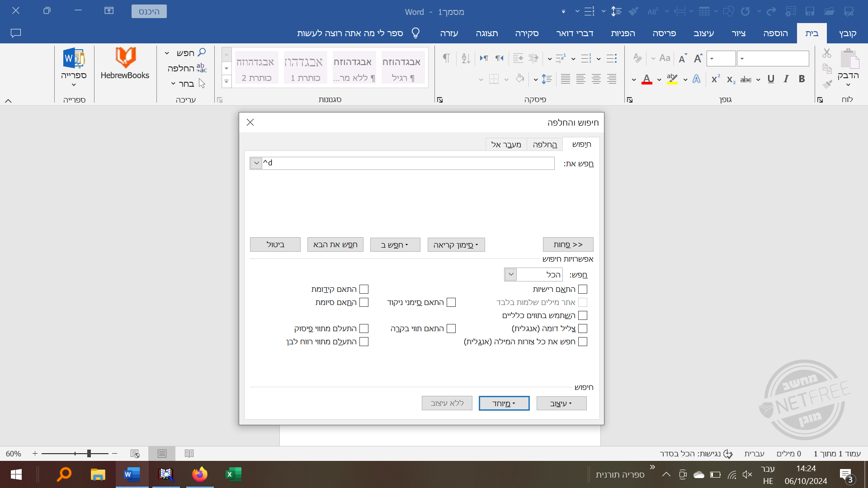Justify paragraph text
Viewport: 868px width, 488px height.
click(566, 79)
